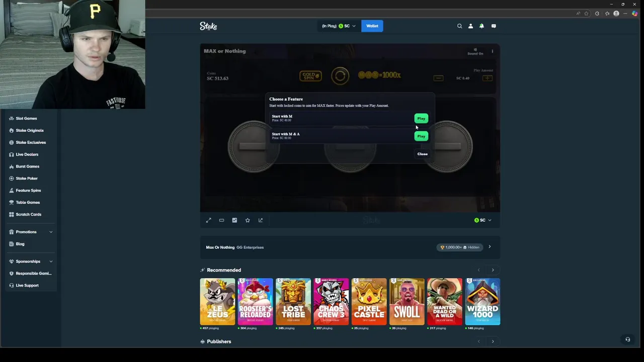This screenshot has width=644, height=362.
Task: Switch to theatre mode view
Action: pyautogui.click(x=221, y=220)
